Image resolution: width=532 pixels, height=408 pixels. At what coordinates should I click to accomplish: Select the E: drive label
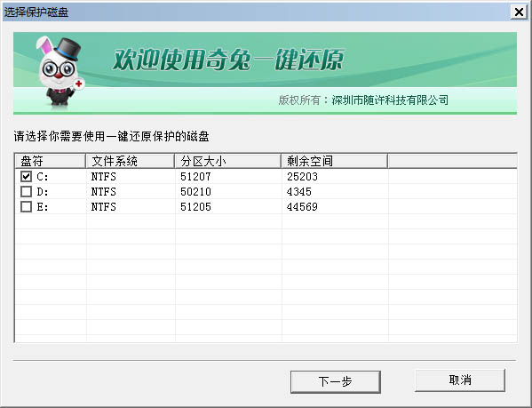pyautogui.click(x=43, y=207)
